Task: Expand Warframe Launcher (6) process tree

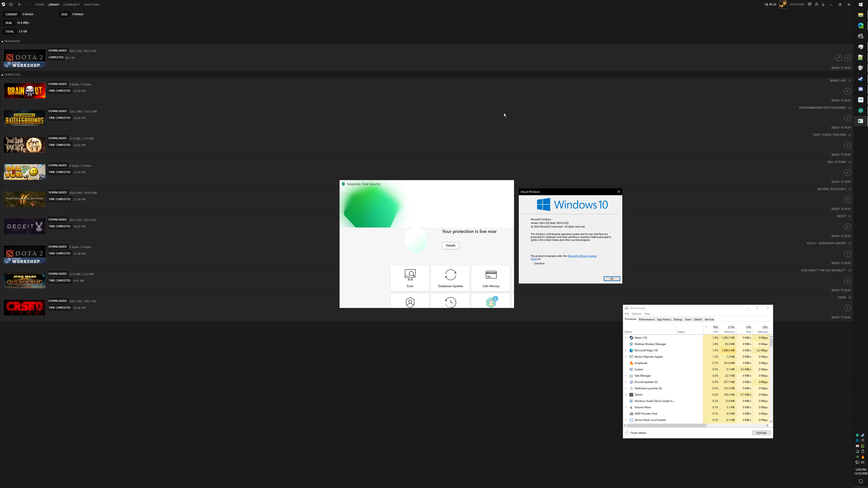Action: [x=626, y=389]
